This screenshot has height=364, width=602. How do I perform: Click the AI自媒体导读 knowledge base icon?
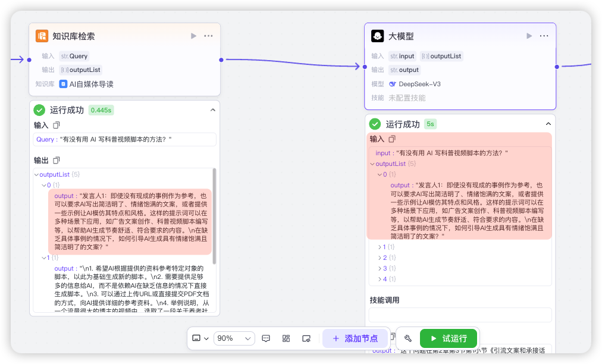click(x=63, y=84)
